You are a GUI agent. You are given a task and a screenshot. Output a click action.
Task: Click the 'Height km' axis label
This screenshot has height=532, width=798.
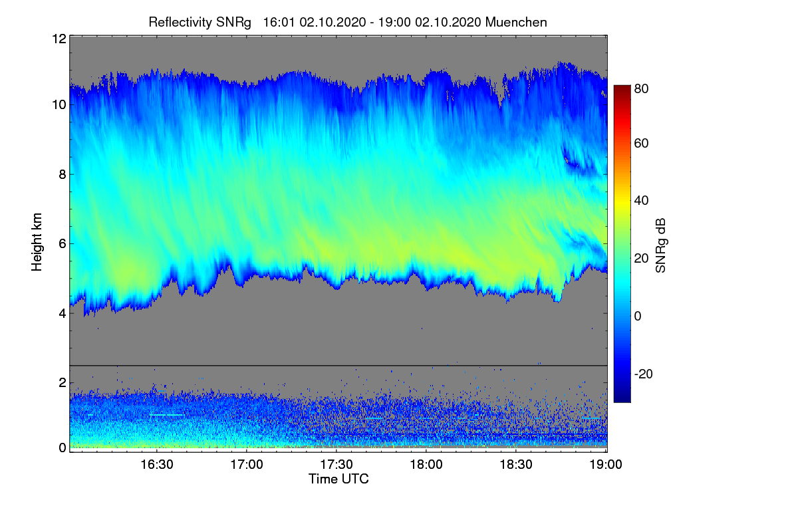37,243
